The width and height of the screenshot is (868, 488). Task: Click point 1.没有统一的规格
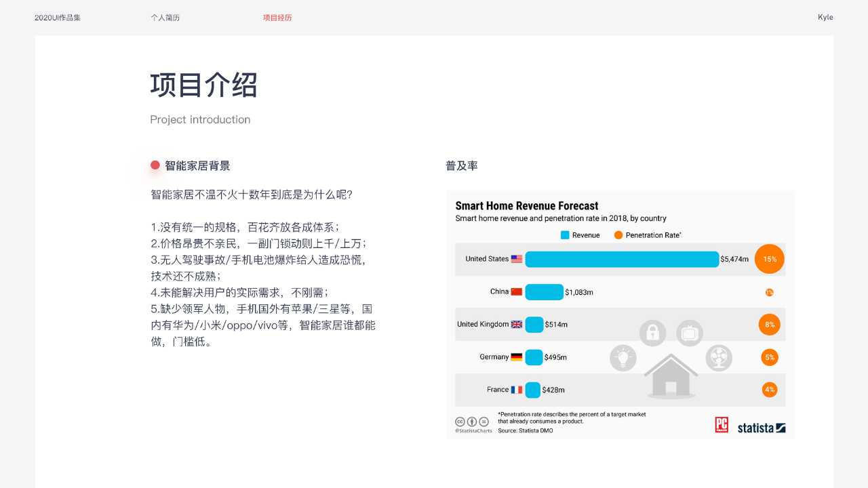(245, 227)
